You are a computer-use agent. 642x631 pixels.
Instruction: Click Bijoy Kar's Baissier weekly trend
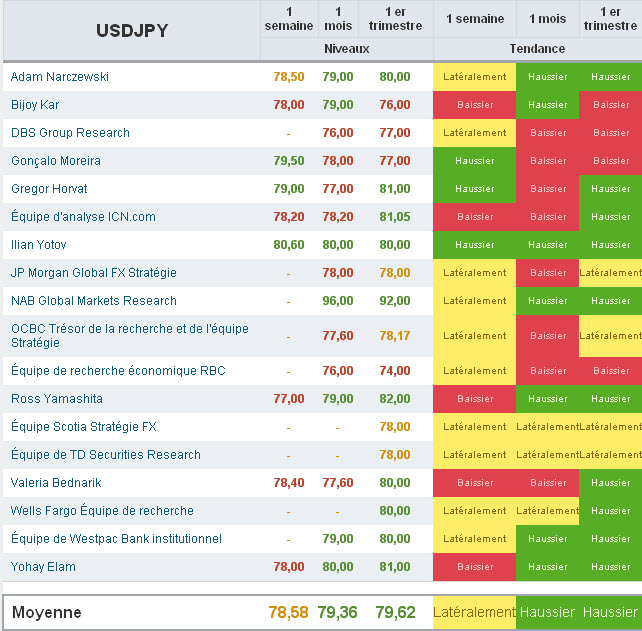475,104
